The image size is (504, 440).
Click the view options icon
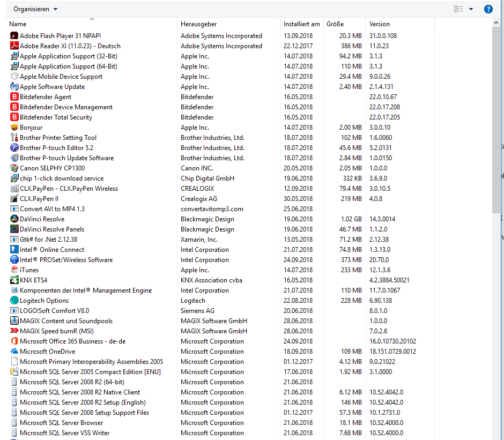coord(458,9)
